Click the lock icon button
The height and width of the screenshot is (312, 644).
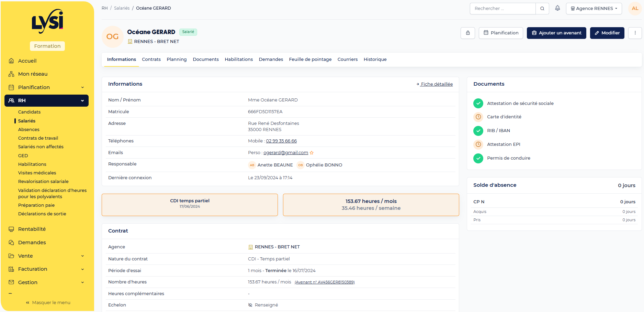point(468,33)
